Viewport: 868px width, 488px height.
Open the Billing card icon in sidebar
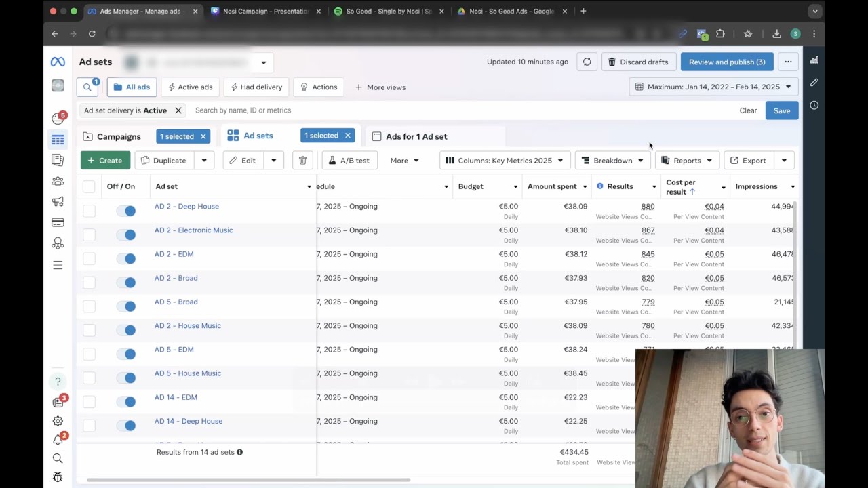coord(58,222)
